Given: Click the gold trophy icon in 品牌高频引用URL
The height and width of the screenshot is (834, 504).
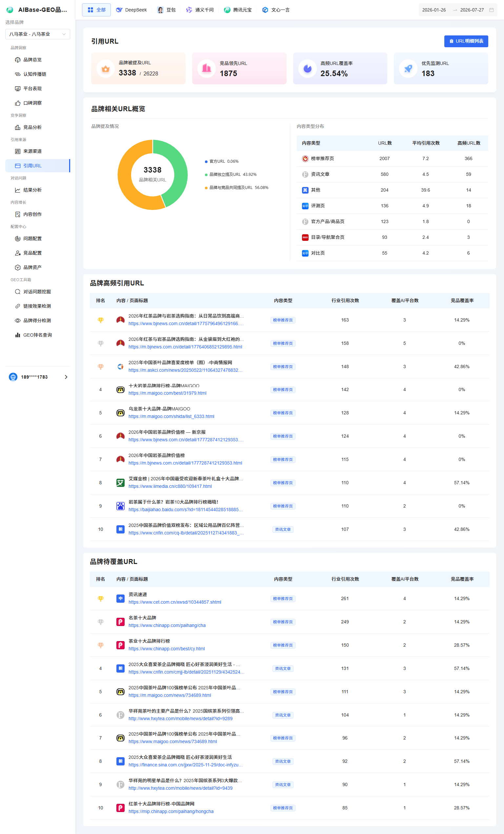Looking at the screenshot, I should pyautogui.click(x=100, y=320).
